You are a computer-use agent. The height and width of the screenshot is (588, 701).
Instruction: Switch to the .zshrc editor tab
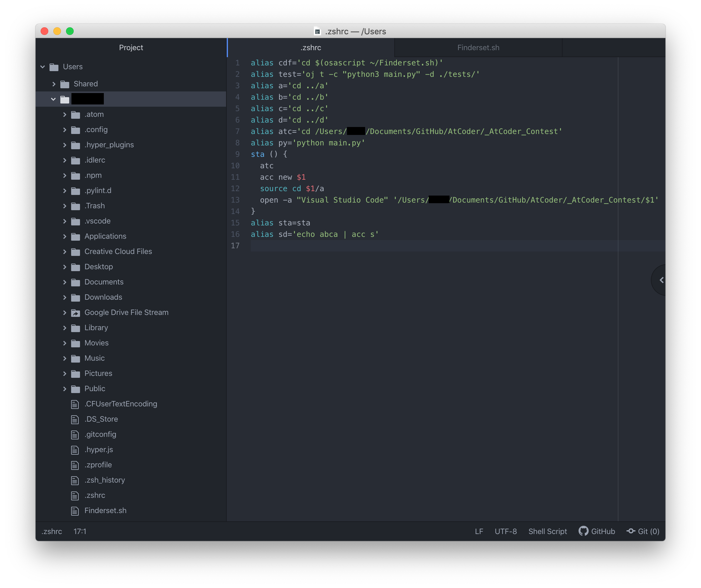(311, 48)
